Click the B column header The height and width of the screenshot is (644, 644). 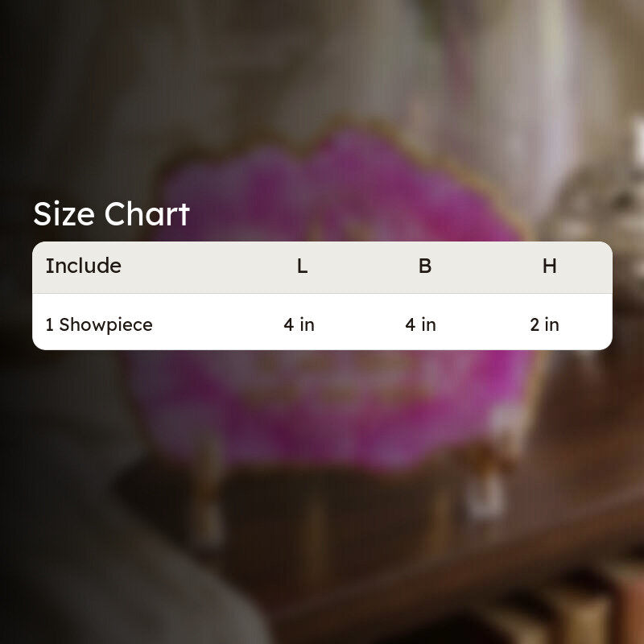[x=425, y=266]
